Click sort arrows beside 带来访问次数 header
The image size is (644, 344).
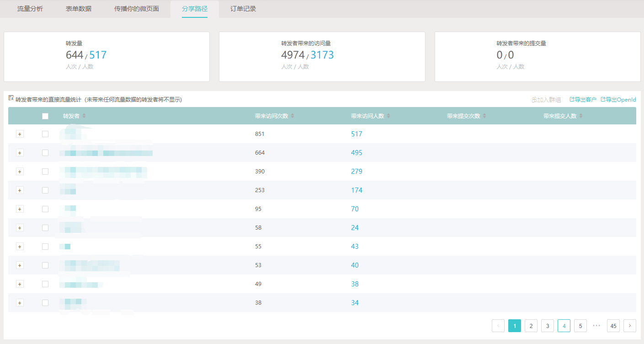coord(293,116)
